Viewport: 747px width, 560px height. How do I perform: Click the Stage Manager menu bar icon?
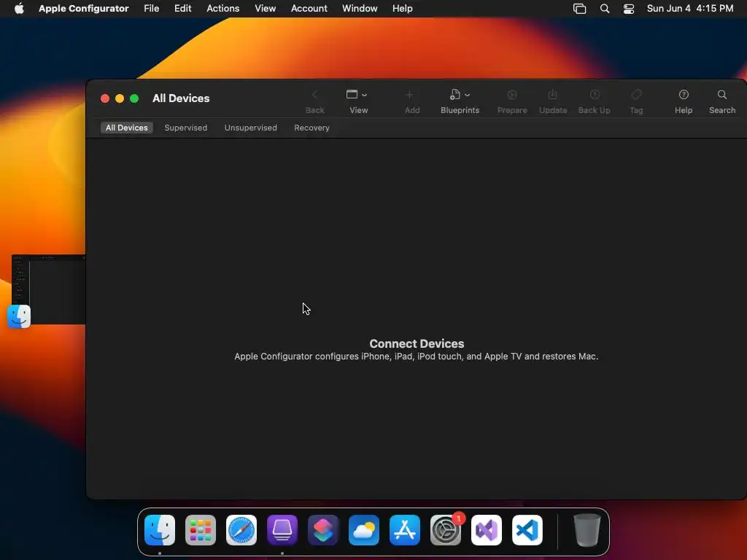[579, 9]
